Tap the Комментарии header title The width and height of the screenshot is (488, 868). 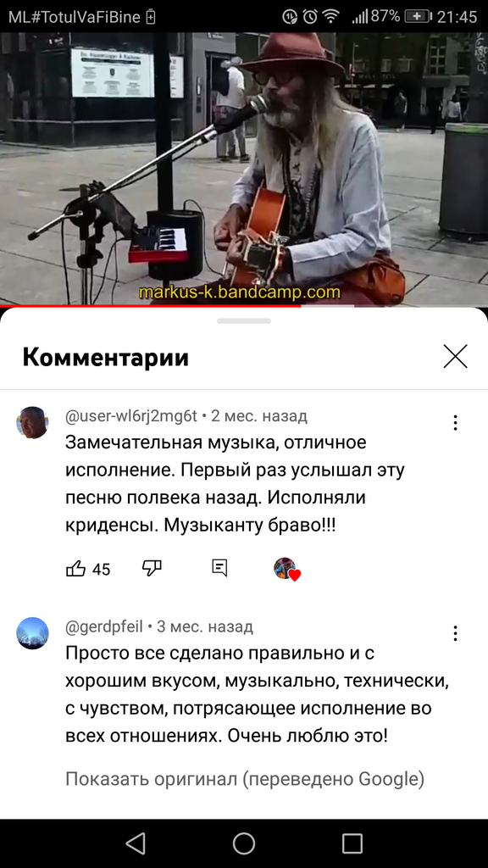coord(106,358)
